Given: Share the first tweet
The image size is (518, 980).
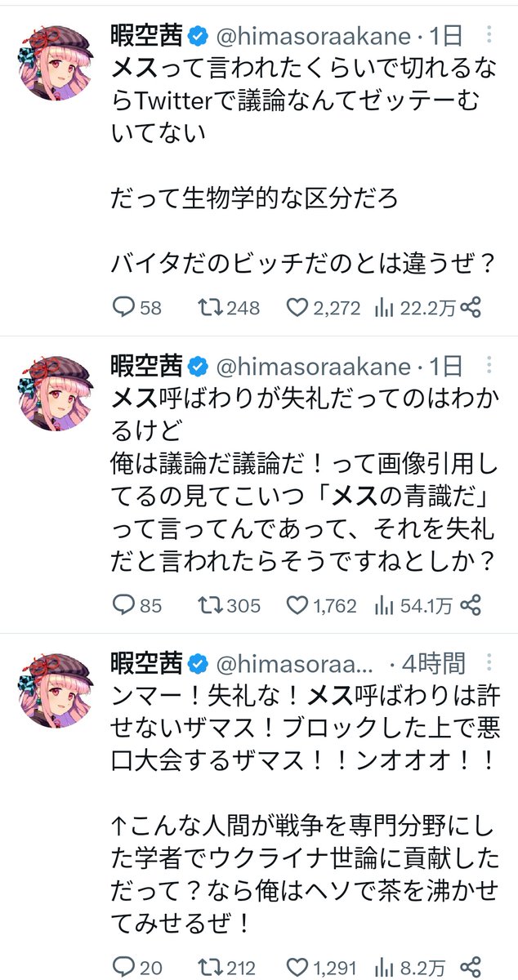Looking at the screenshot, I should point(471,307).
